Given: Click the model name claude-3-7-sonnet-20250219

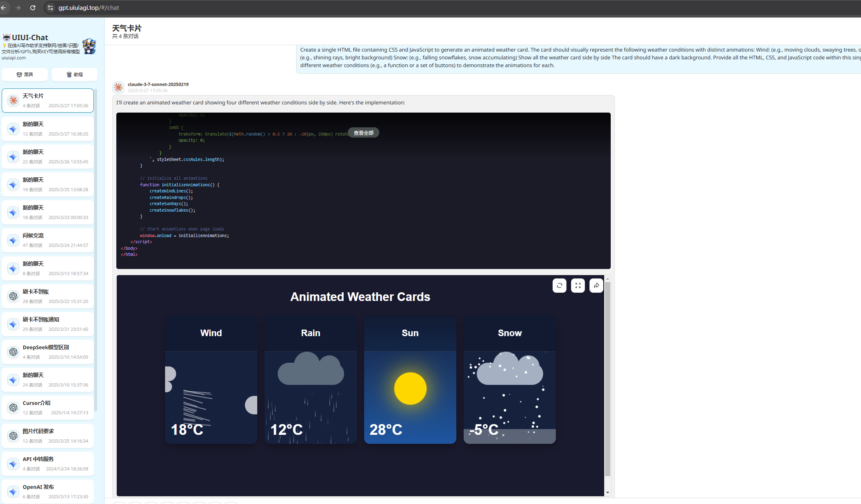Looking at the screenshot, I should click(x=158, y=84).
